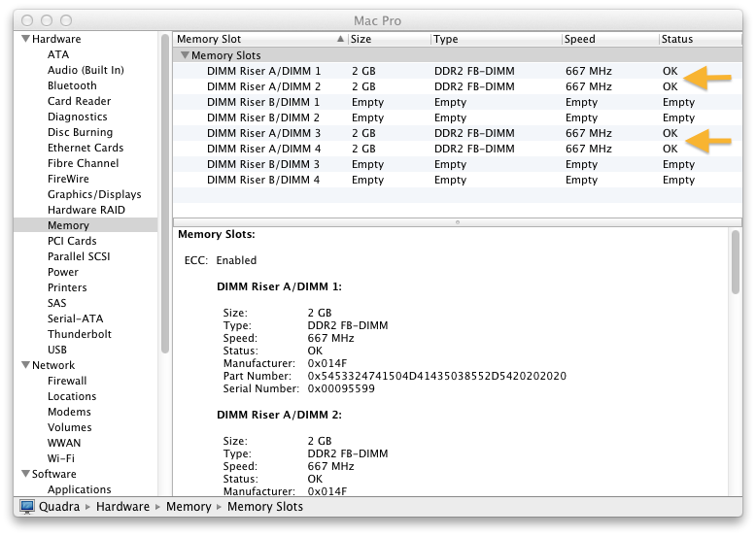Screen dimensions: 756x536
Task: Select DIMM Riser A/DIMM 3 row
Action: point(457,133)
